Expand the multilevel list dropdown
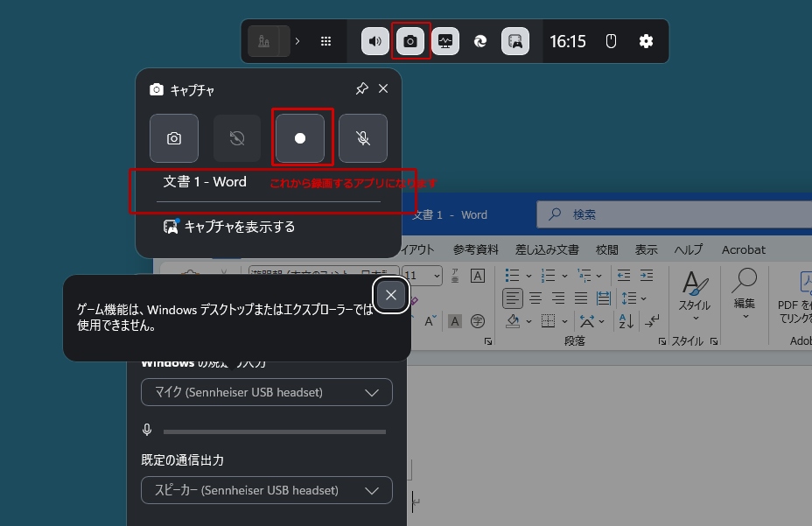812x526 pixels. click(599, 276)
